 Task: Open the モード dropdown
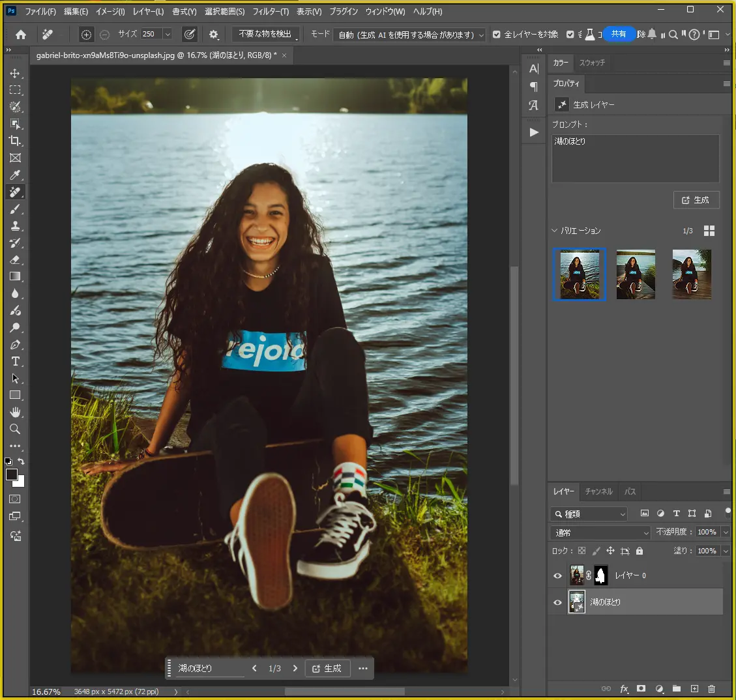(409, 35)
